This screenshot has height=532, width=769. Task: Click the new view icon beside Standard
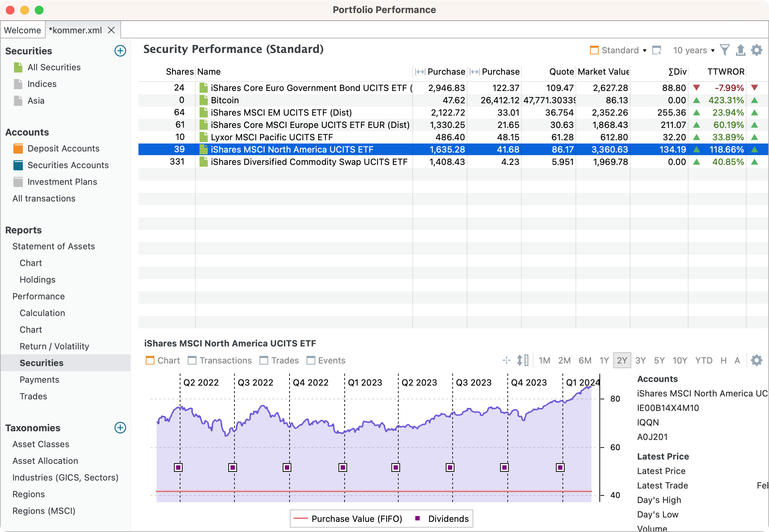coord(657,50)
